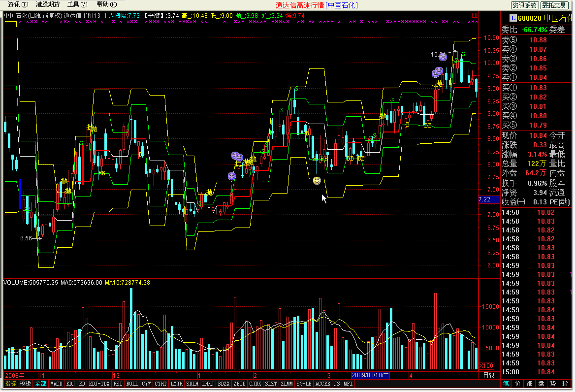Switch to the LYJH indicator
This screenshot has height=392, width=575.
176,384
